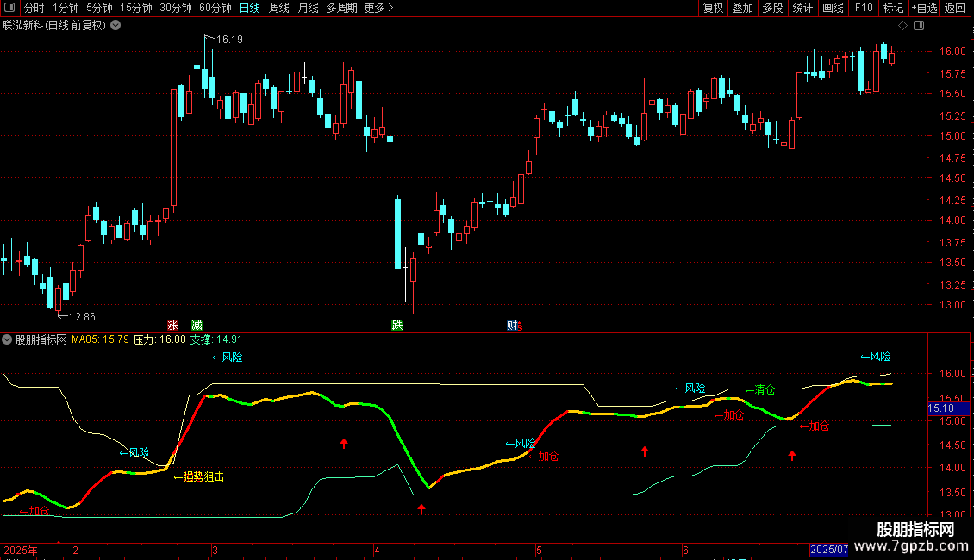Click the green 跌 event marker
The width and height of the screenshot is (974, 560).
[397, 326]
